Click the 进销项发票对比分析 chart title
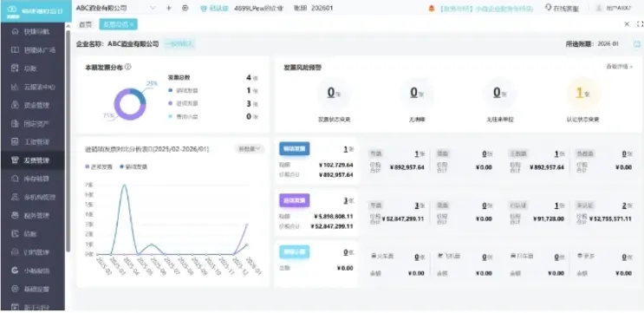 146,149
